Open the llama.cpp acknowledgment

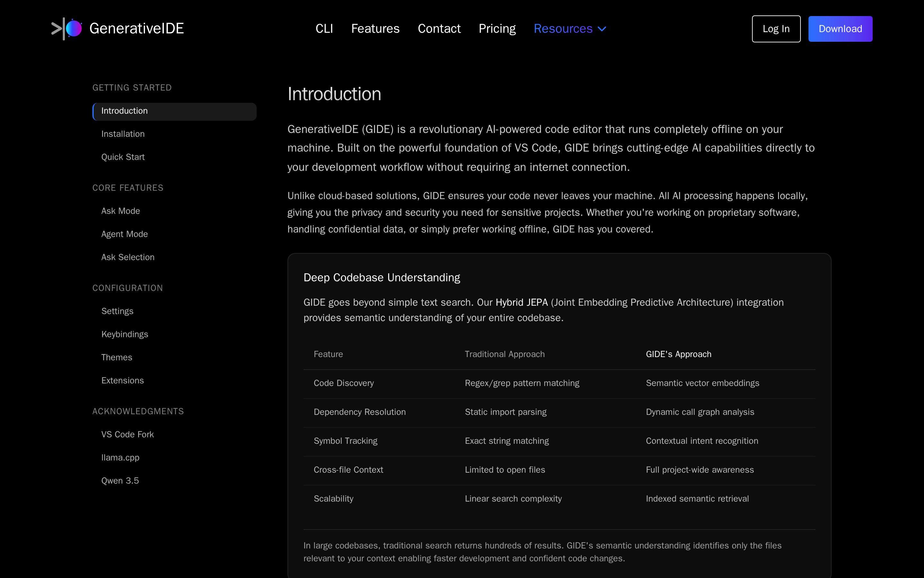click(120, 458)
